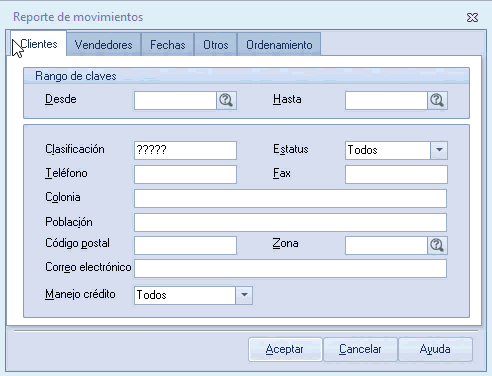Switch to the Clientes tab

38,44
